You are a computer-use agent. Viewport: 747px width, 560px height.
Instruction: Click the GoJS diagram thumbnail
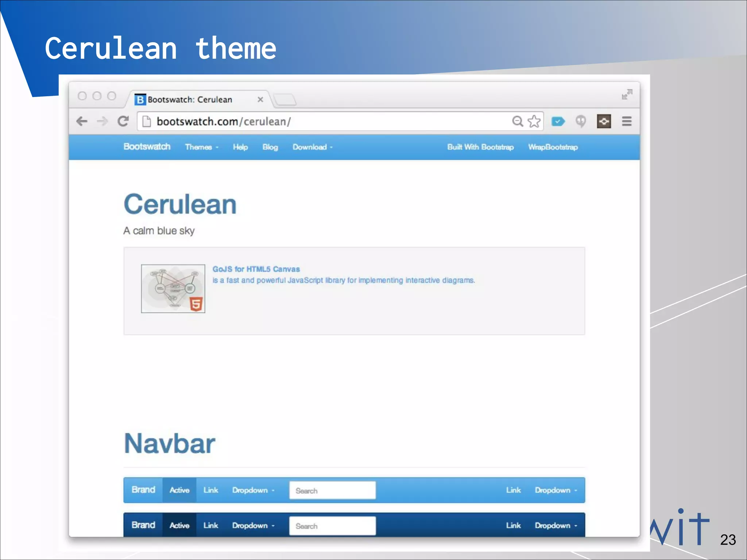173,289
